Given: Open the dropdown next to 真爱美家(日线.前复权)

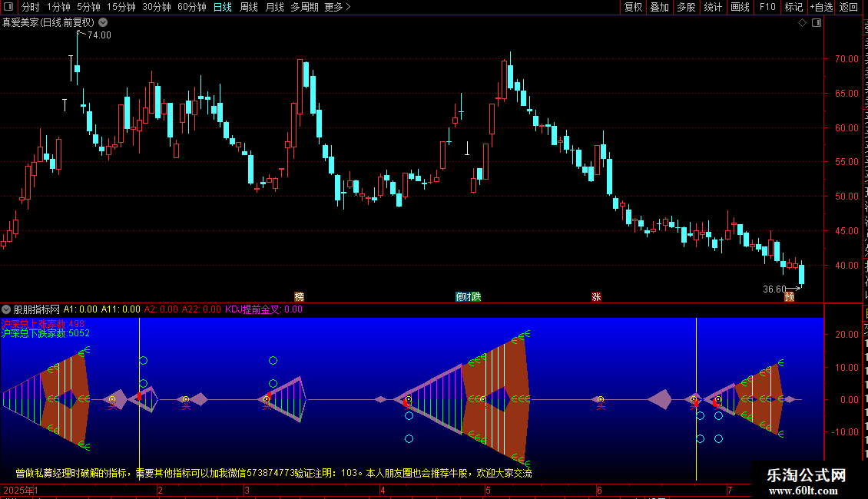Looking at the screenshot, I should click(103, 23).
